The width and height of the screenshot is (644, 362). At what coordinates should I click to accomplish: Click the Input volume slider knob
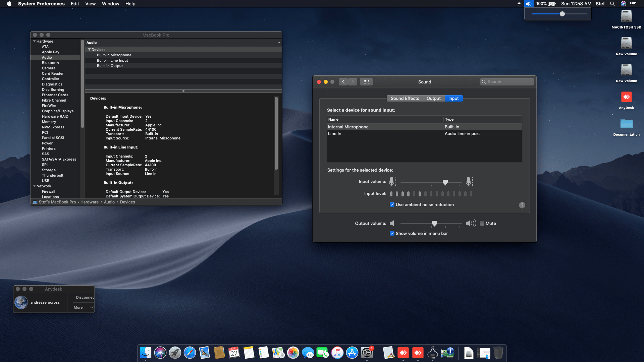click(445, 182)
